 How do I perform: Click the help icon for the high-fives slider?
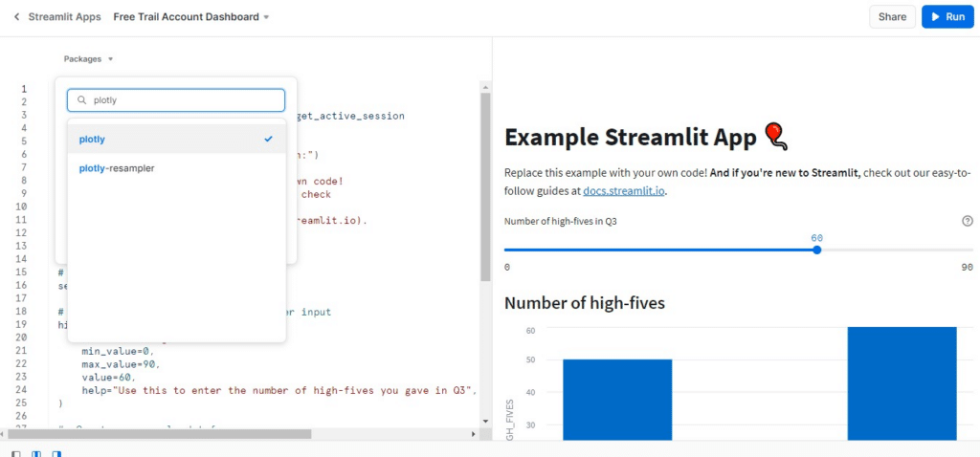[968, 221]
